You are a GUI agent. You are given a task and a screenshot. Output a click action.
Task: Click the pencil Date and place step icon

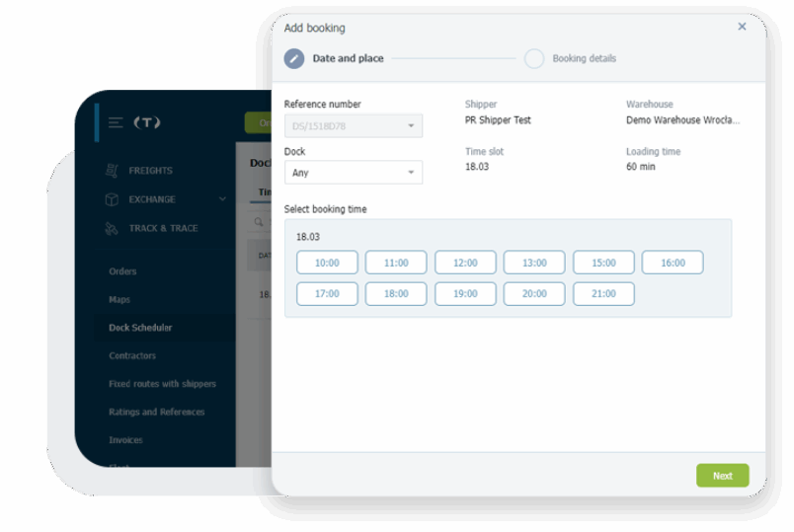click(x=294, y=58)
